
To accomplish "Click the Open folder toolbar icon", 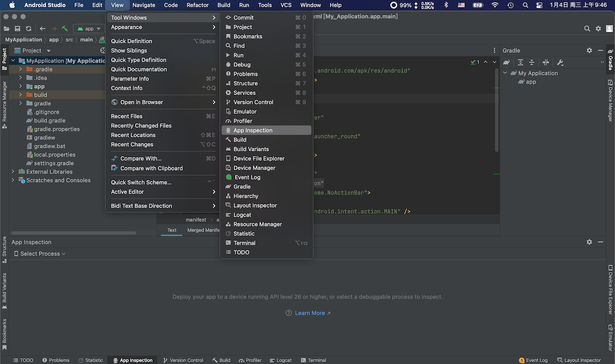I will pyautogui.click(x=7, y=29).
